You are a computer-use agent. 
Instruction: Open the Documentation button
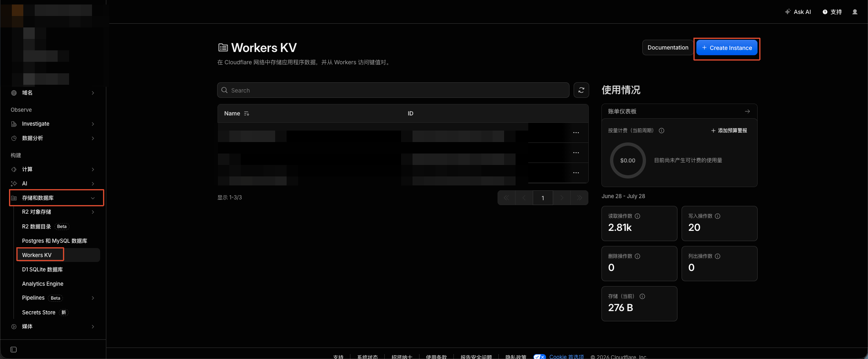click(x=668, y=47)
